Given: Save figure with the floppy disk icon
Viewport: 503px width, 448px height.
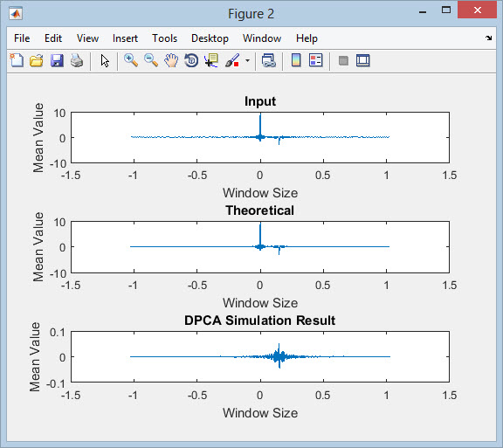Looking at the screenshot, I should tap(57, 60).
